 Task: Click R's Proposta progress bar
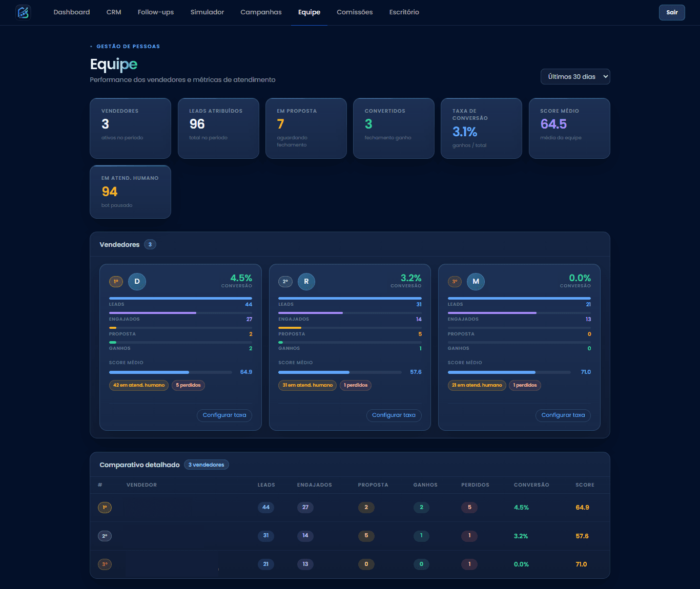[x=350, y=328]
